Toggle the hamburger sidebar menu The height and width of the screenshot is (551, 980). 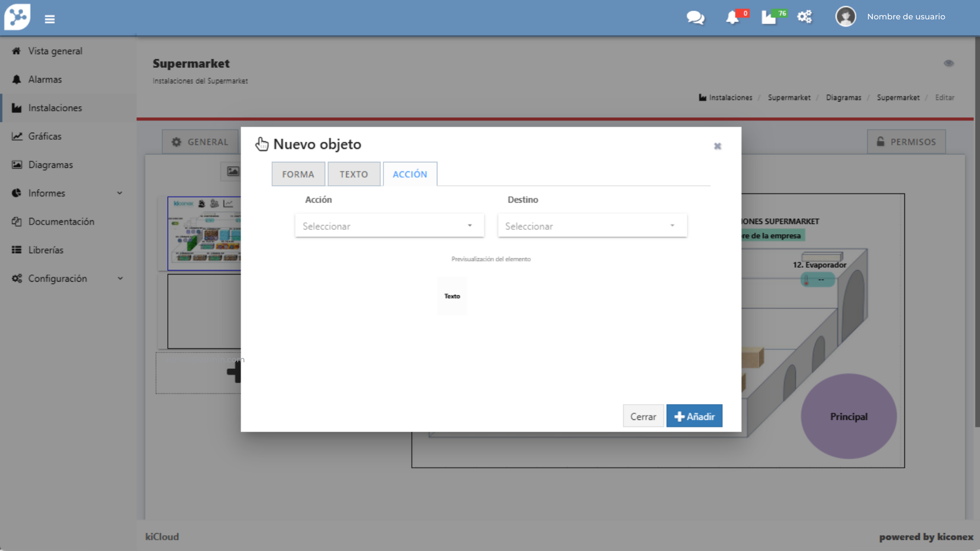click(x=50, y=19)
